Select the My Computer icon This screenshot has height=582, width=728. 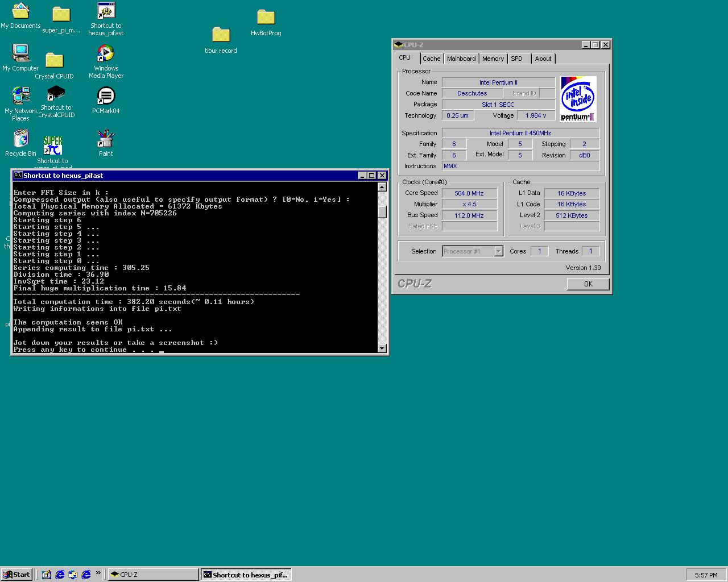pos(20,58)
